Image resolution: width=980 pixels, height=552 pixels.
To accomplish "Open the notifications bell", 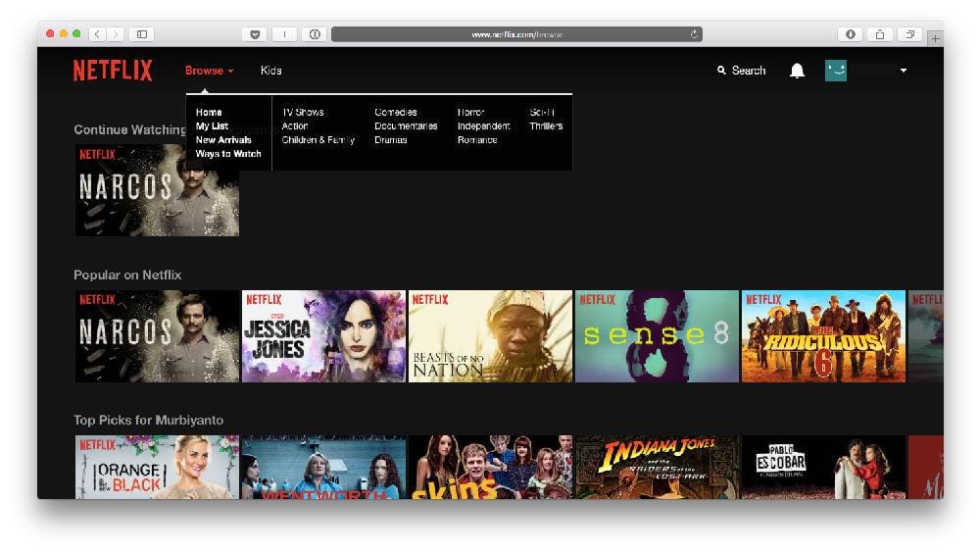I will 797,71.
